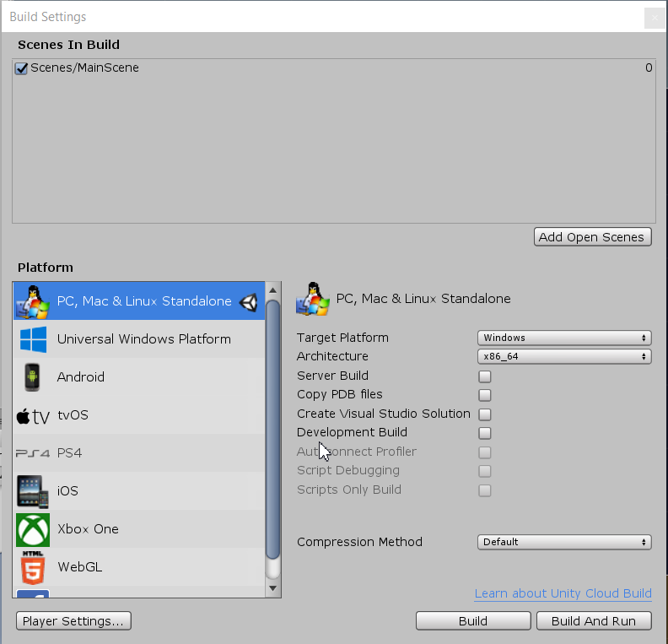The width and height of the screenshot is (668, 644).
Task: Click the iOS iPad and iPhone icon
Action: [33, 491]
